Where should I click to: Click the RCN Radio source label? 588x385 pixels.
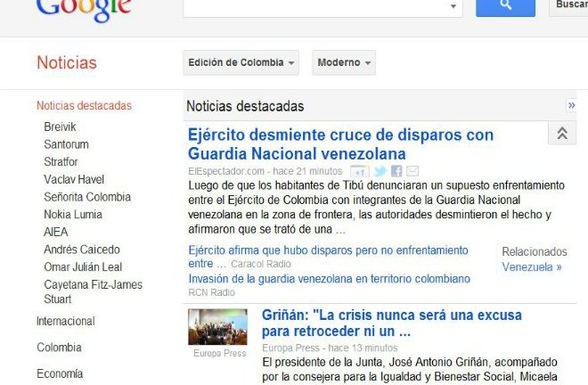click(211, 292)
